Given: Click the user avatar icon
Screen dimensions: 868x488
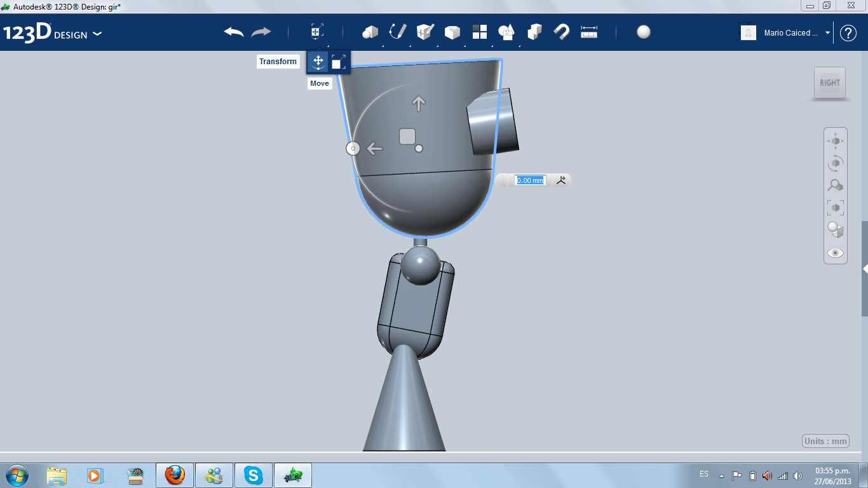Looking at the screenshot, I should [x=749, y=32].
